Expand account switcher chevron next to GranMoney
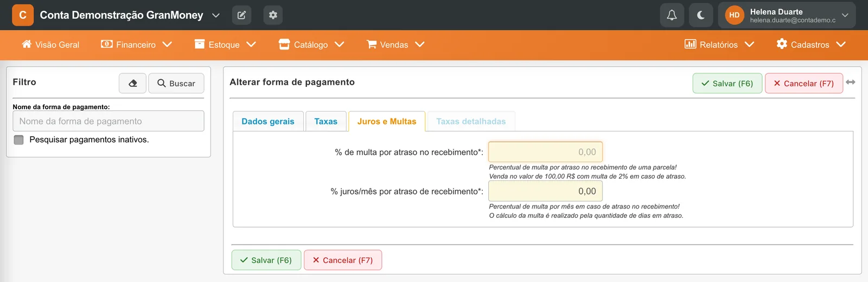This screenshot has width=868, height=282. click(216, 15)
